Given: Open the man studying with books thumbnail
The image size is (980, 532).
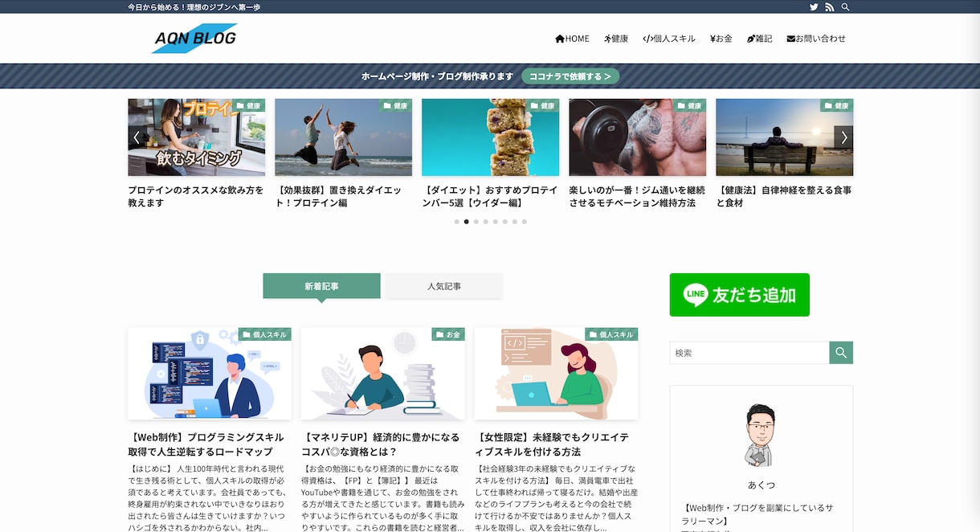Looking at the screenshot, I should point(383,374).
